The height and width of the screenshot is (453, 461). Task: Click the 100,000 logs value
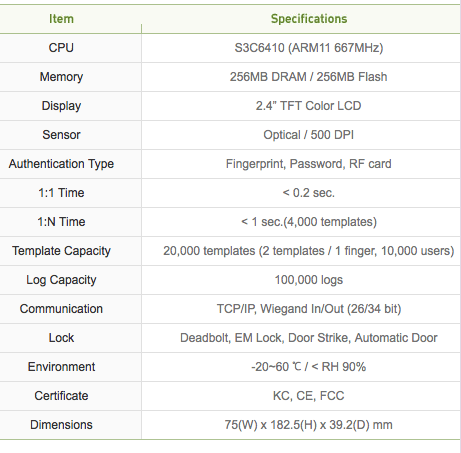(309, 280)
